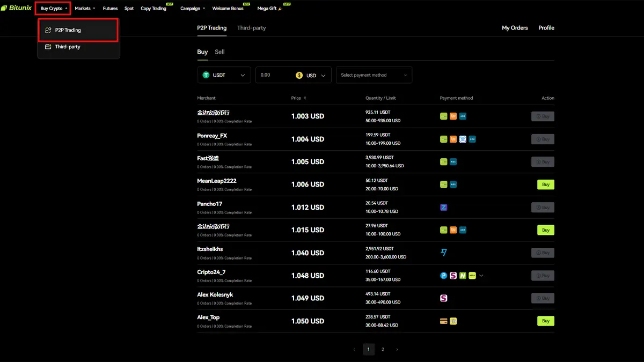Open the Select payment method dropdown

tap(374, 75)
